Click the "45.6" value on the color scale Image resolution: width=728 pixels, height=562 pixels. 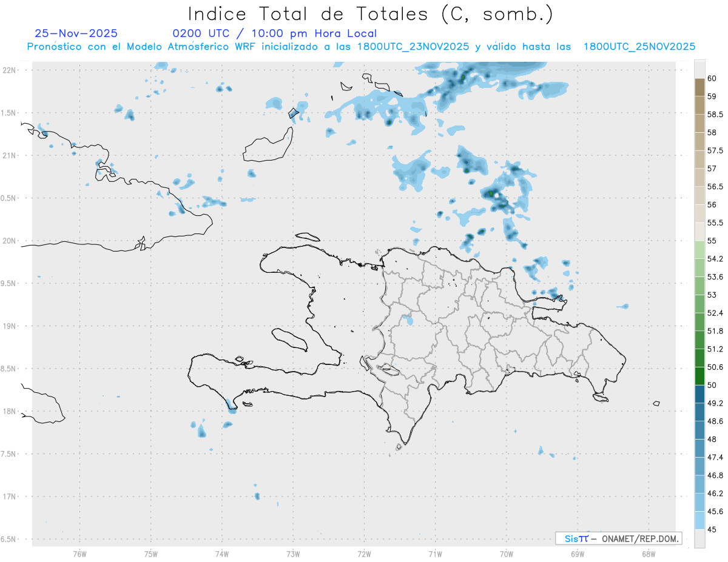click(x=715, y=511)
